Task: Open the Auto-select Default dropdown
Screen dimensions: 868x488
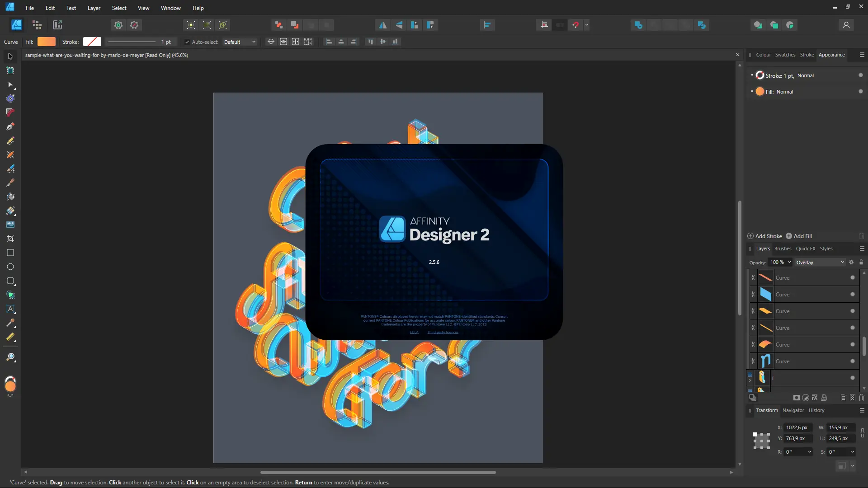Action: (x=240, y=42)
